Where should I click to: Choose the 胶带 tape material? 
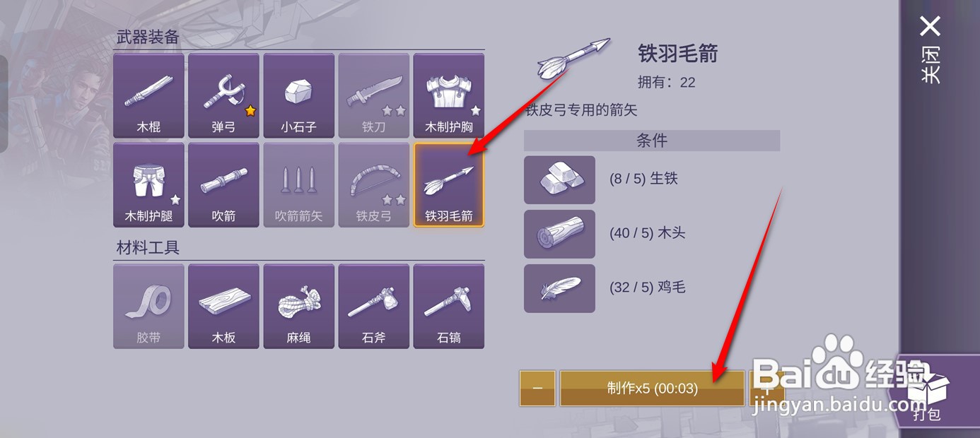[148, 307]
